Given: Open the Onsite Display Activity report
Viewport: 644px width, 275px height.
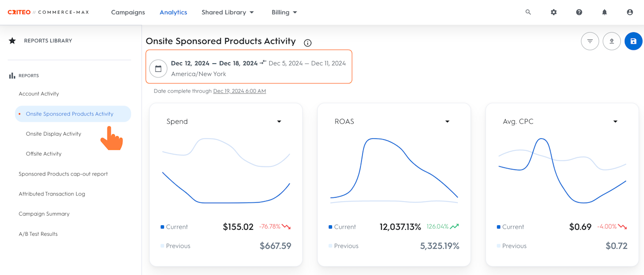Looking at the screenshot, I should [x=53, y=134].
